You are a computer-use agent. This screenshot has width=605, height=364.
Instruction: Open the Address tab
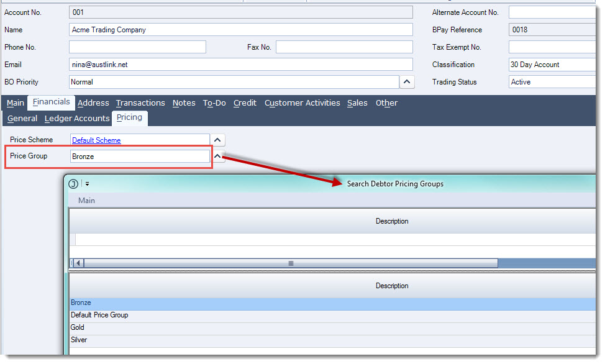(x=93, y=103)
